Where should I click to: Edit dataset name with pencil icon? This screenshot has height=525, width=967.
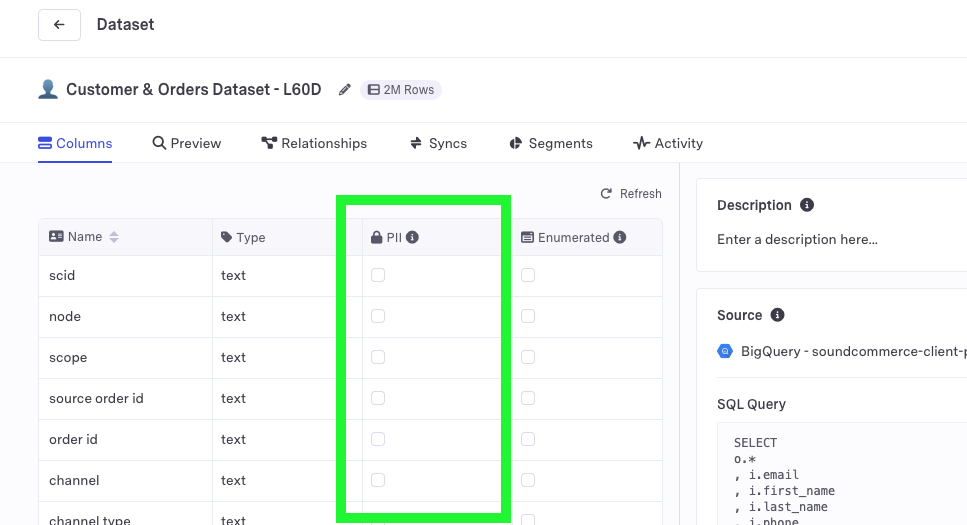pyautogui.click(x=345, y=90)
